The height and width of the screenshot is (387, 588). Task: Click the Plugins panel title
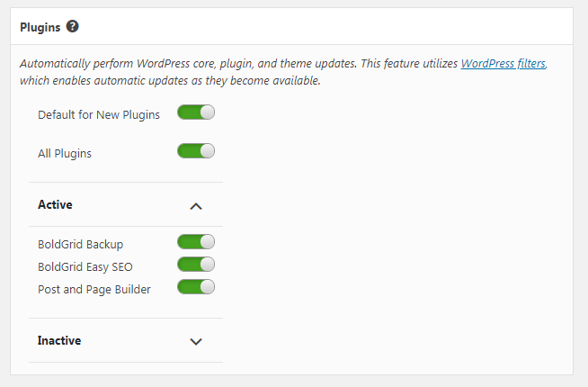tap(40, 27)
